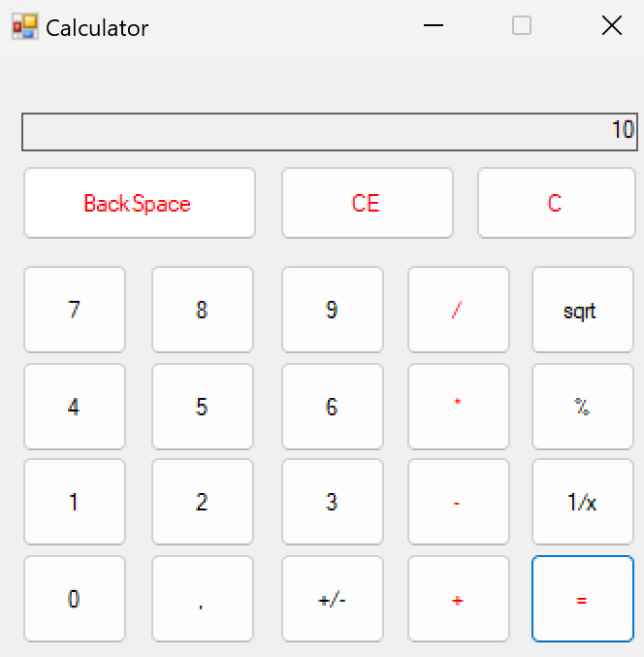Toggle sign with +/- button
The width and height of the screenshot is (644, 657).
click(x=333, y=599)
